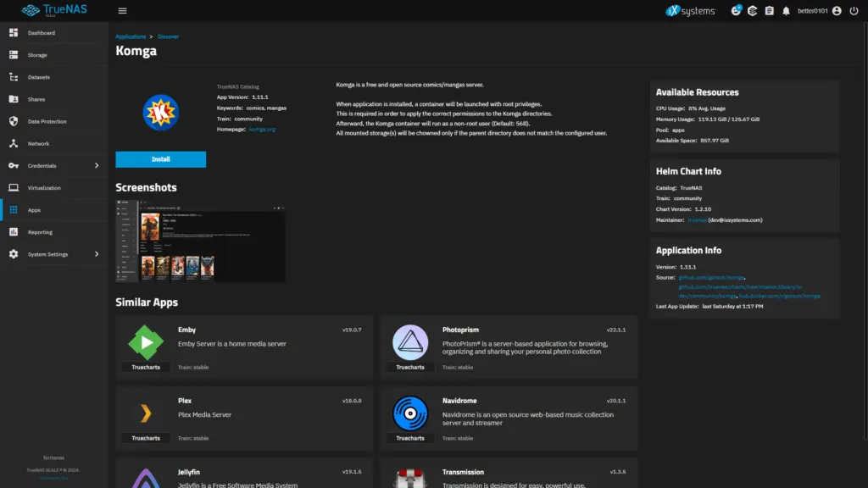Install the Komga application
The height and width of the screenshot is (488, 868).
(x=160, y=159)
